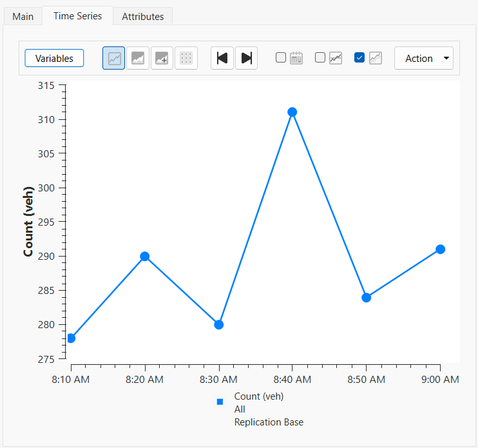Click the chart icon beside the second checkbox
Image resolution: width=478 pixels, height=448 pixels.
point(336,58)
